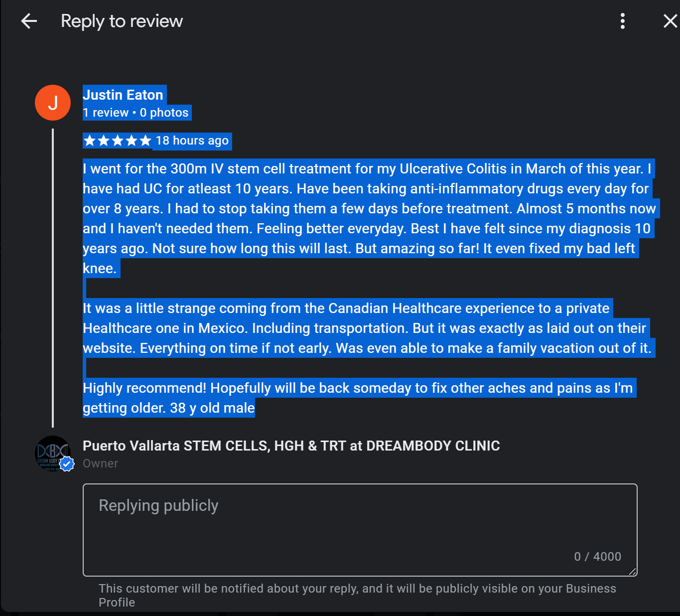Click the '18 hours ago' timestamp
Screen dimensions: 680x616
click(x=192, y=141)
